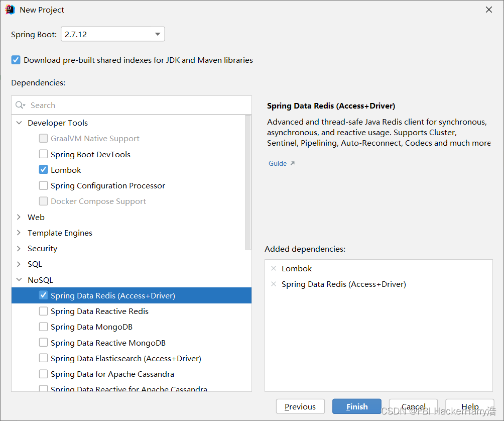Select the SQL tree item label
Screen dimensions: 504x421
click(35, 264)
